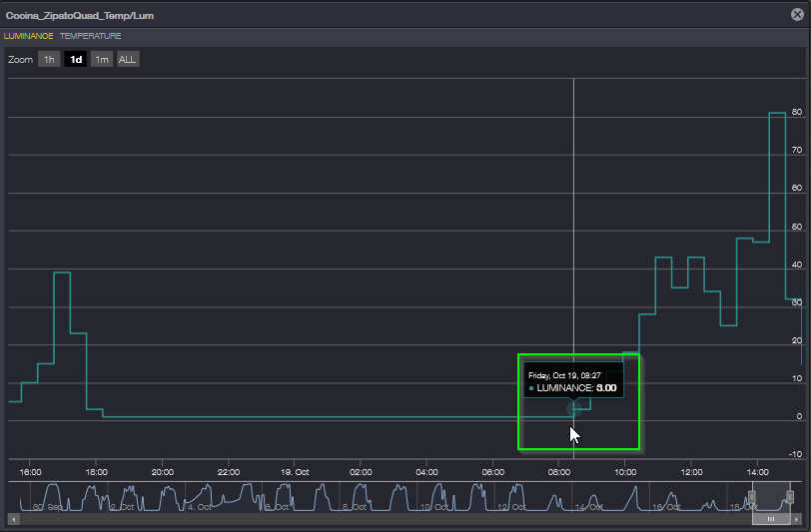Click the 8. Oct navigator date label
This screenshot has height=532, width=811.
(355, 507)
